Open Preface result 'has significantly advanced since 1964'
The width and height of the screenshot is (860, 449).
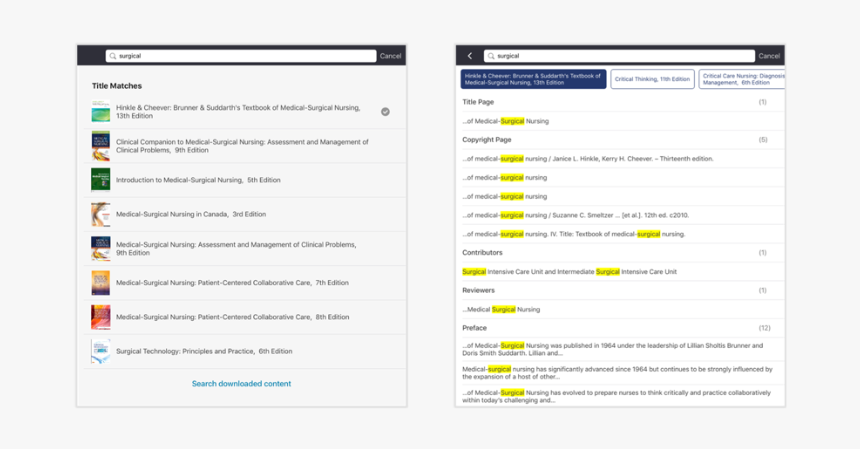pyautogui.click(x=618, y=373)
